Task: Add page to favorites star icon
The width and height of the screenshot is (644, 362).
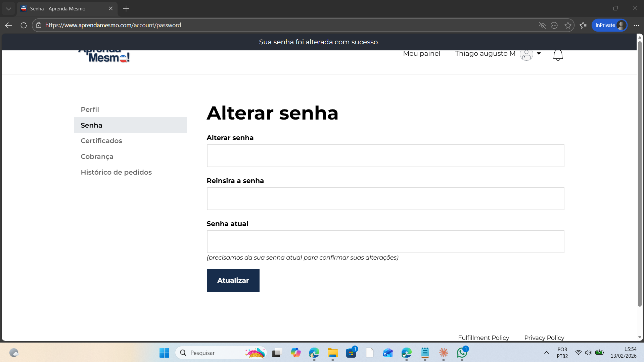Action: coord(568,25)
